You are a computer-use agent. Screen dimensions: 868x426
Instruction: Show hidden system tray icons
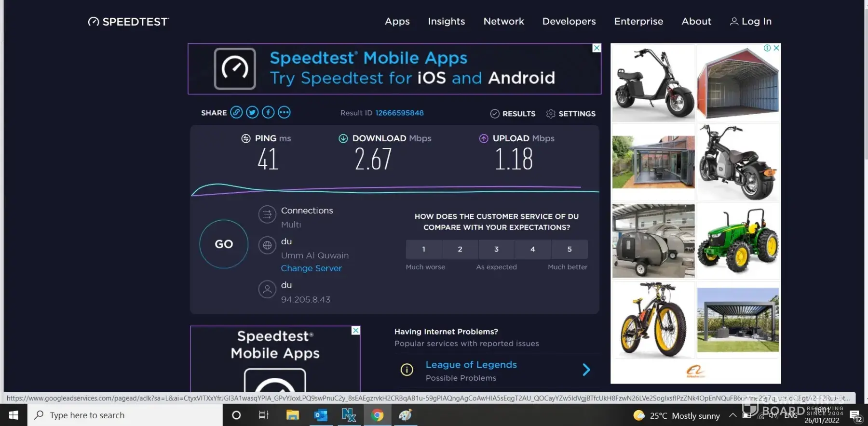(732, 415)
